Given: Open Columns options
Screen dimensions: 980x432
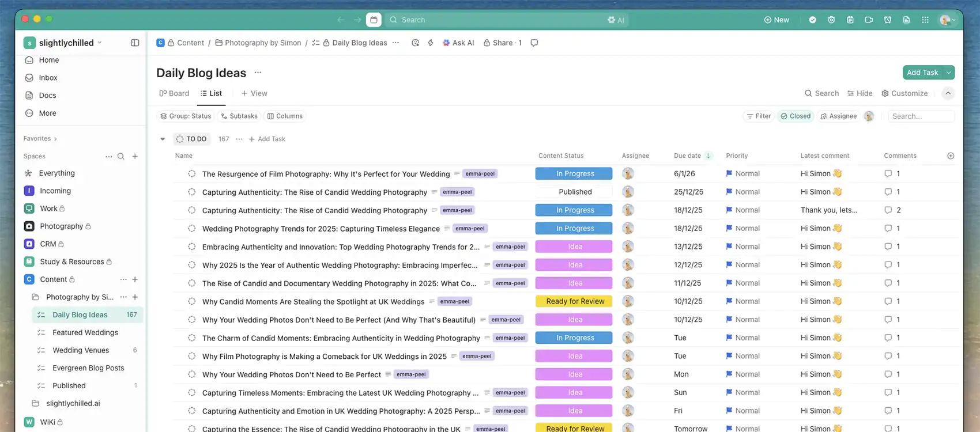Looking at the screenshot, I should (285, 116).
